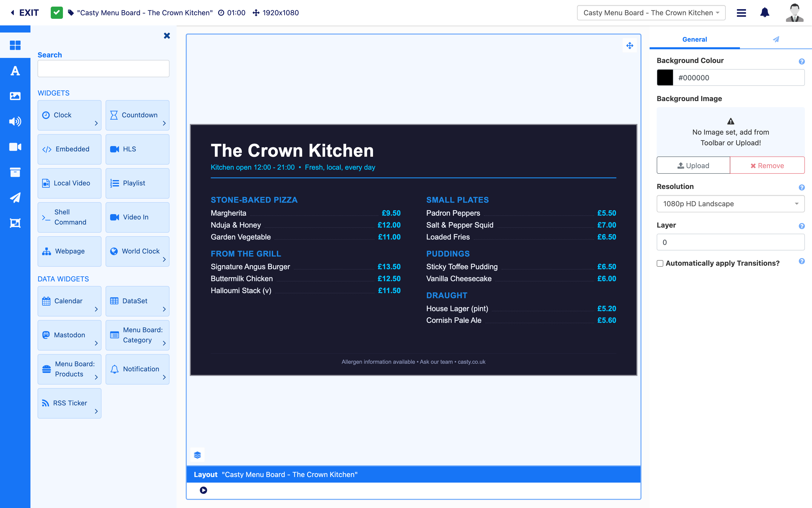Open the notifications bell
812x508 pixels.
pos(765,13)
